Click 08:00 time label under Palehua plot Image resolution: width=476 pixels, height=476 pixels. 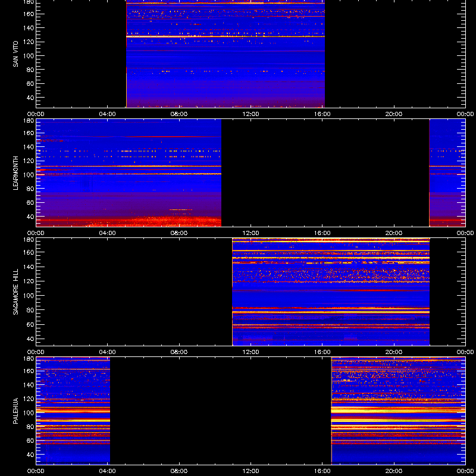tap(179, 471)
